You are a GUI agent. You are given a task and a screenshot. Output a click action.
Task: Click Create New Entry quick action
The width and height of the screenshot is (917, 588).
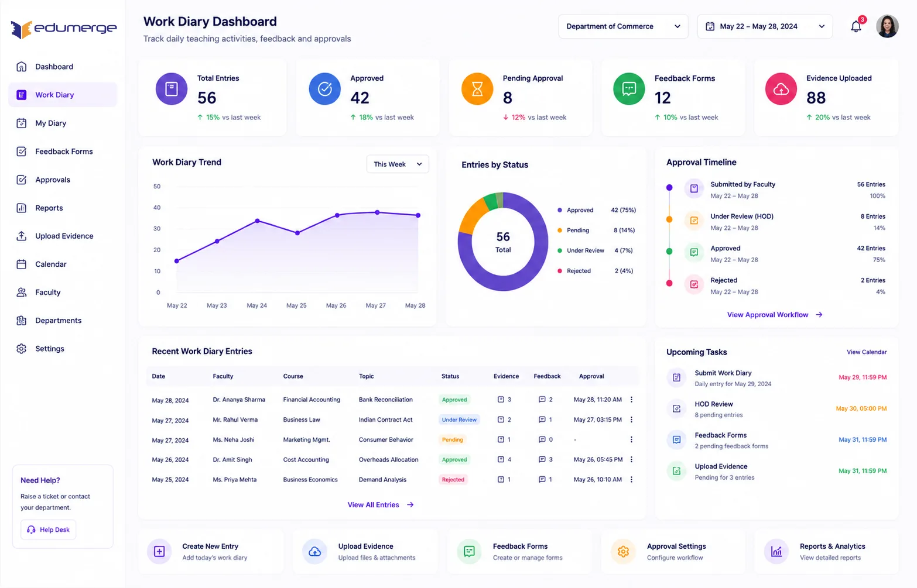pos(211,552)
